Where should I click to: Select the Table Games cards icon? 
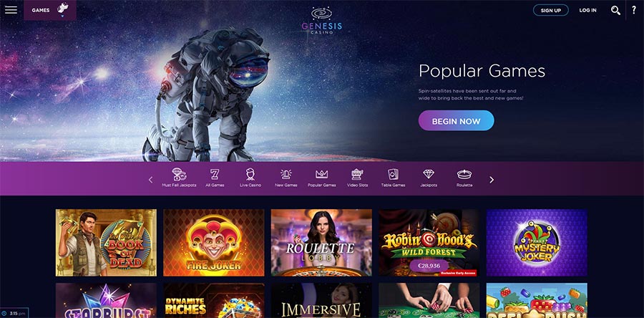point(393,174)
